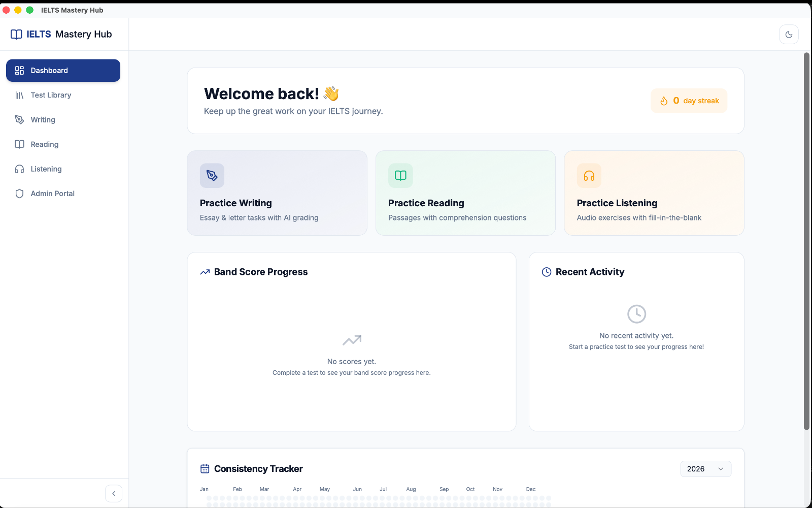
Task: Click the trending arrow icon beside Band Score Progress
Action: click(205, 272)
